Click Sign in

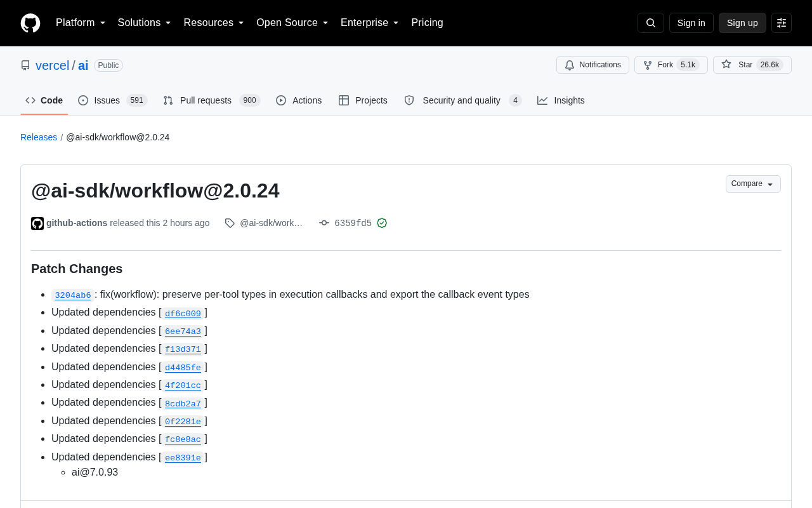(691, 23)
